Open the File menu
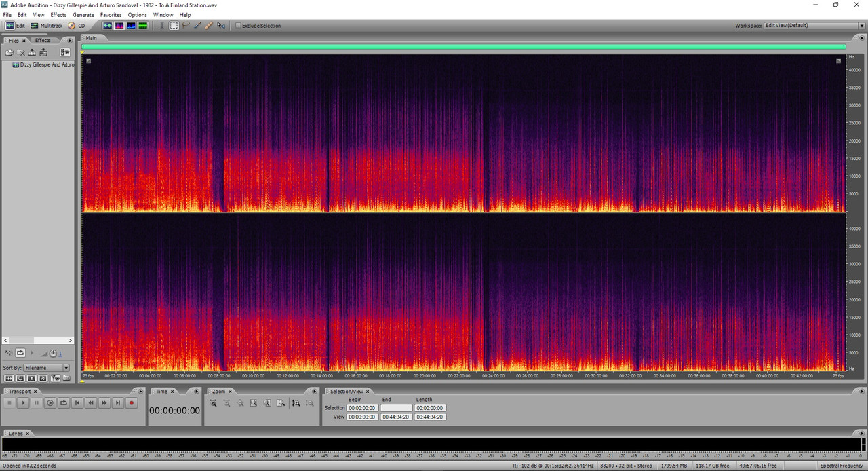This screenshot has height=471, width=868. click(7, 15)
